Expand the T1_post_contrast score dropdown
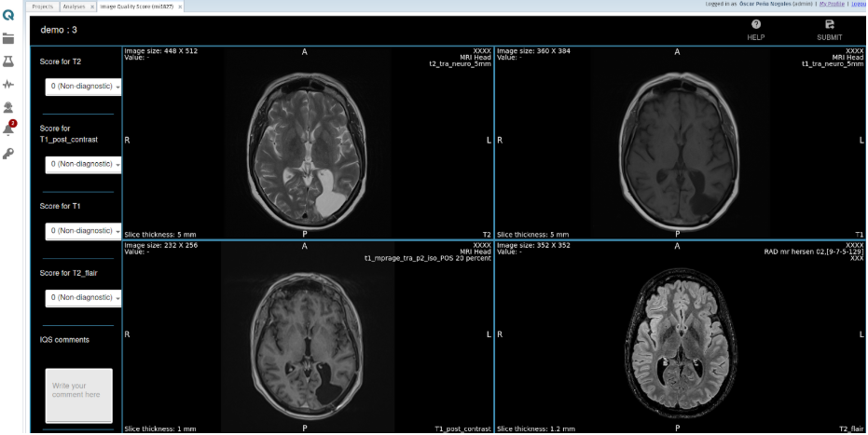 pyautogui.click(x=83, y=165)
